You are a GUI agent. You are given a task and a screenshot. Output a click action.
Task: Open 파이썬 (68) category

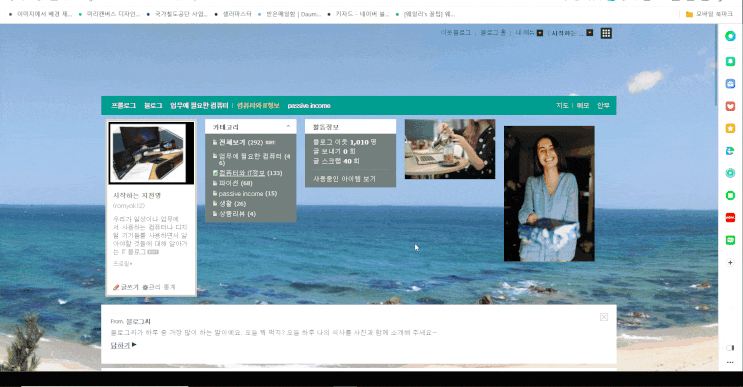coord(236,183)
